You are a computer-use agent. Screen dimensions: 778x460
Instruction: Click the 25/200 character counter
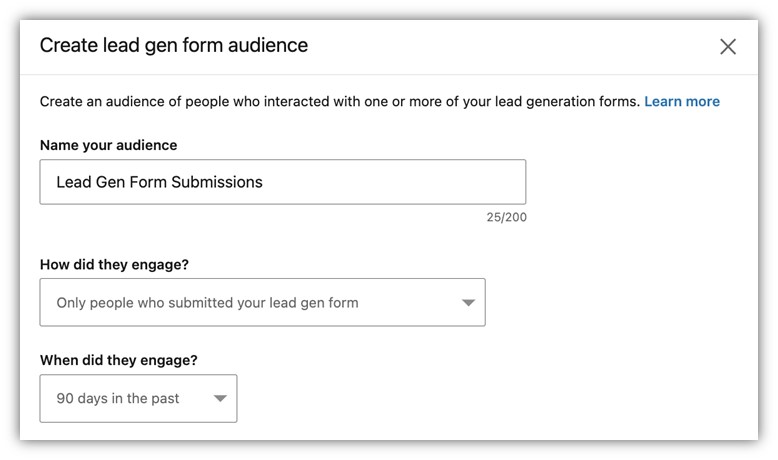coord(507,217)
